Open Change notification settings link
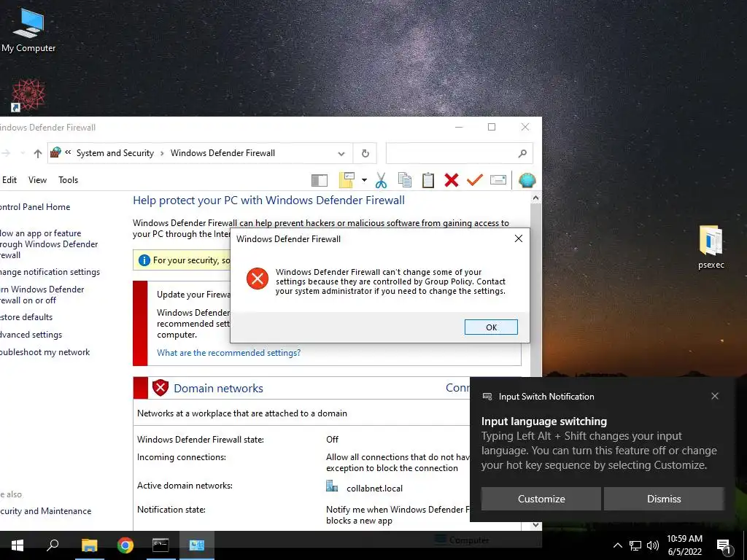747x560 pixels. click(x=50, y=272)
